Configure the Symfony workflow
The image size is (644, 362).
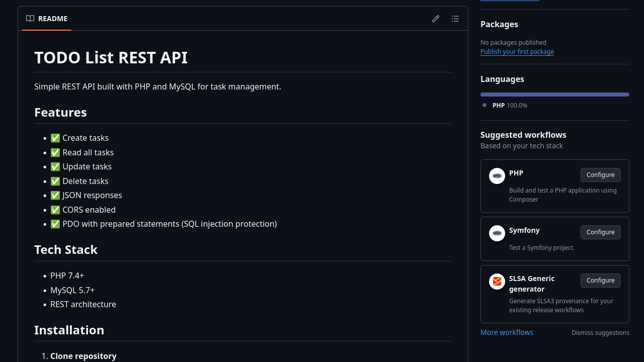coord(600,232)
